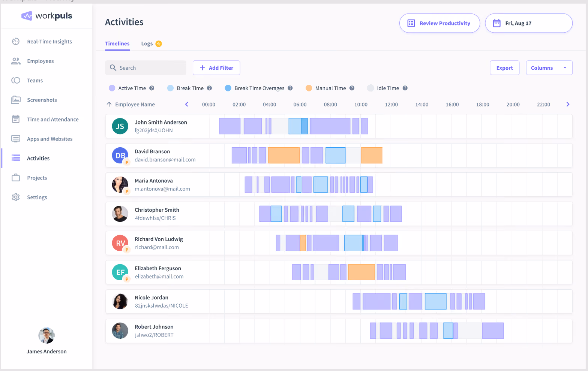Click Robert Johnson profile photo
This screenshot has width=588, height=371.
click(x=120, y=331)
